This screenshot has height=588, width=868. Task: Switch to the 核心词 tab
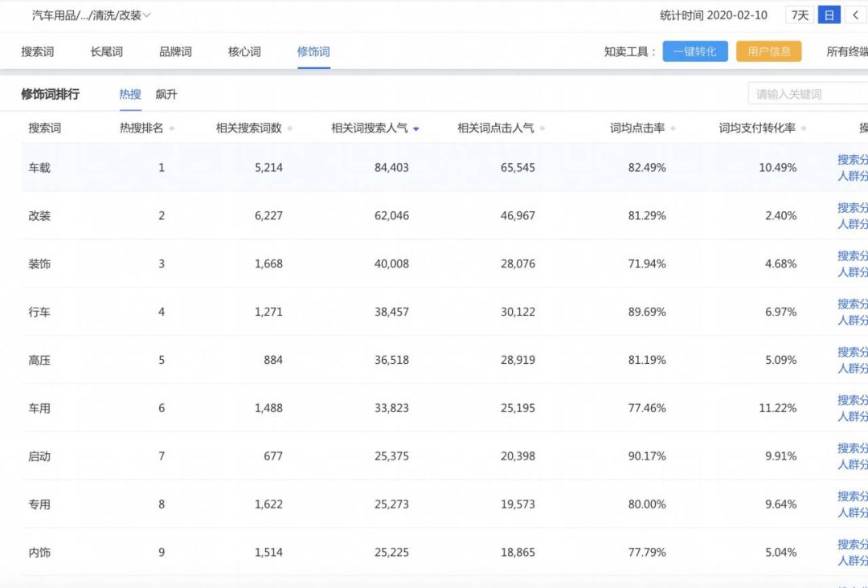244,52
